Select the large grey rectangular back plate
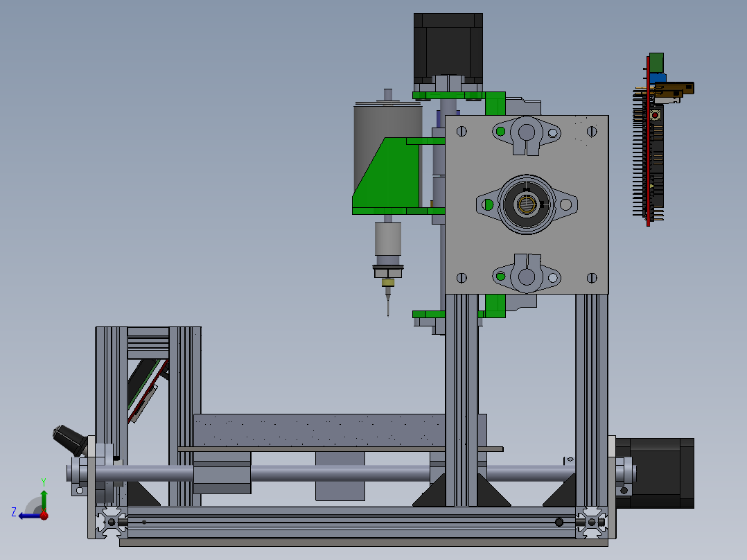Screen dimensions: 747x560 point(527,205)
